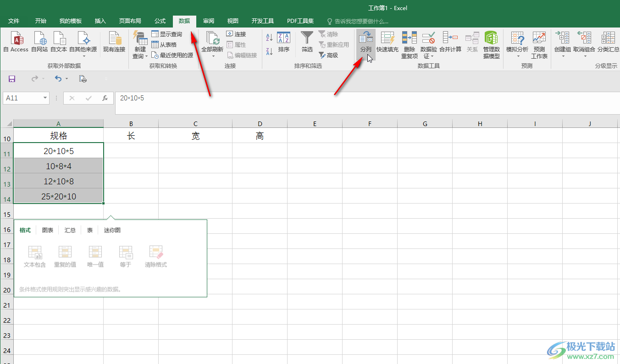The height and width of the screenshot is (364, 620).
Task: Switch to 视图 tab
Action: click(x=233, y=21)
